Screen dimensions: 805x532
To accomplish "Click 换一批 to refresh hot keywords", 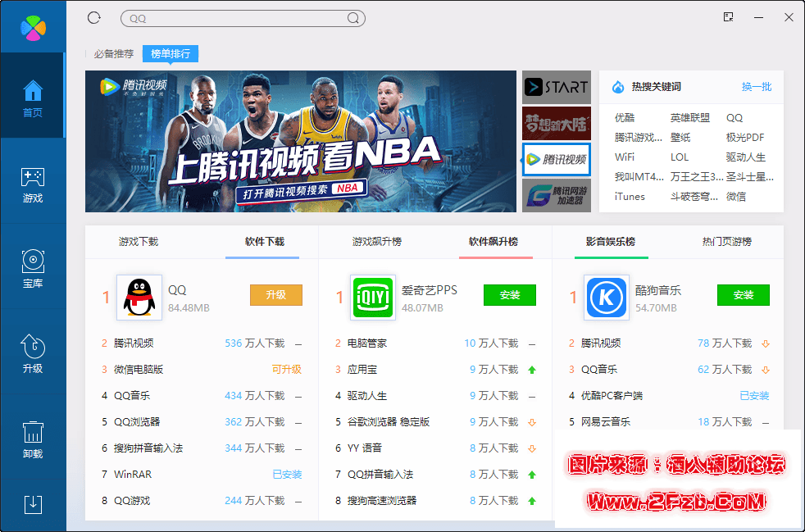I will (x=757, y=87).
